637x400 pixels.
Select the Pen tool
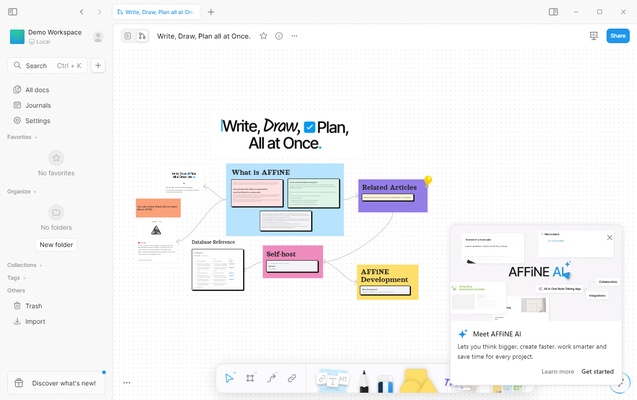[x=363, y=382]
